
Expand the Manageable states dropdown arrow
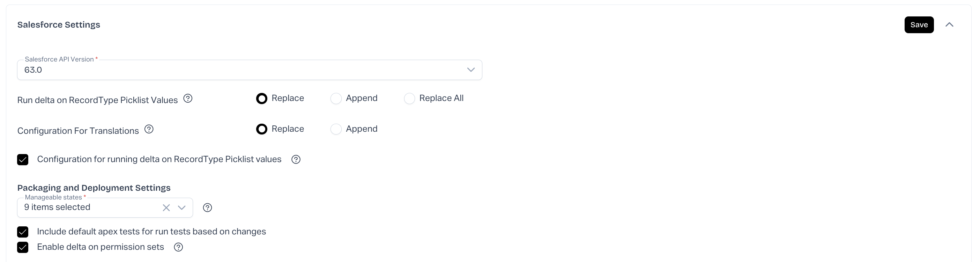[182, 208]
